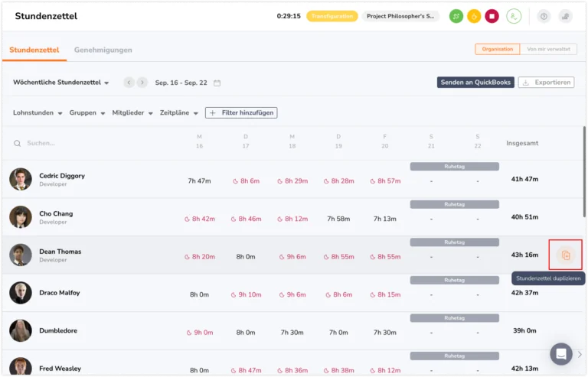
Task: Click Cedric Diggory's 7h 47m Monday entry
Action: point(199,180)
